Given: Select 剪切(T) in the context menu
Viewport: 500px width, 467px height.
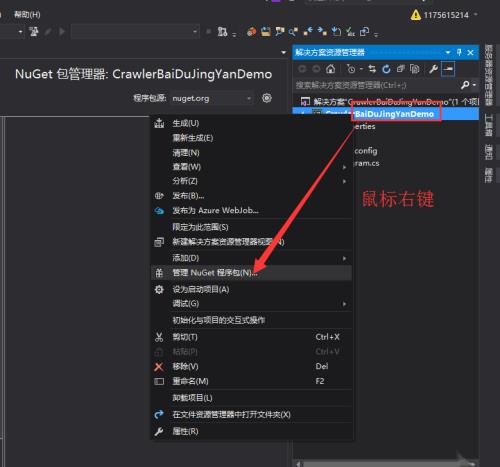Looking at the screenshot, I should click(252, 337).
